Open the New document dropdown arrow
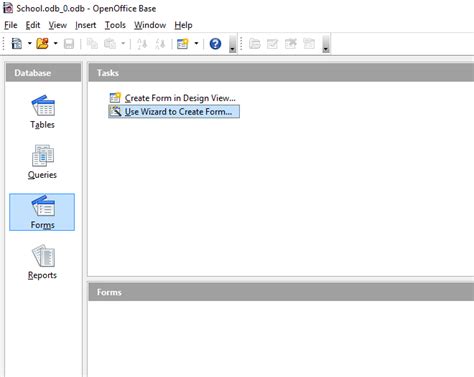Image resolution: width=474 pixels, height=377 pixels. [29, 44]
